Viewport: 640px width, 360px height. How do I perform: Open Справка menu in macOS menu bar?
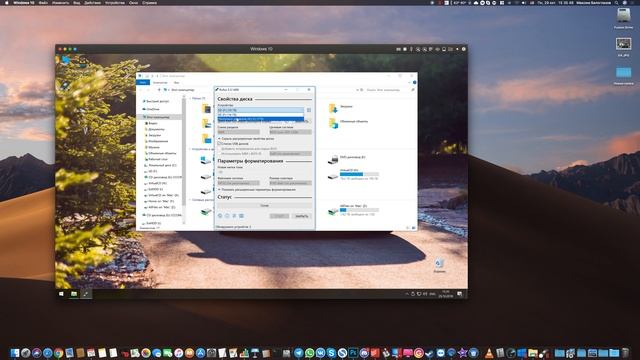click(x=150, y=2)
